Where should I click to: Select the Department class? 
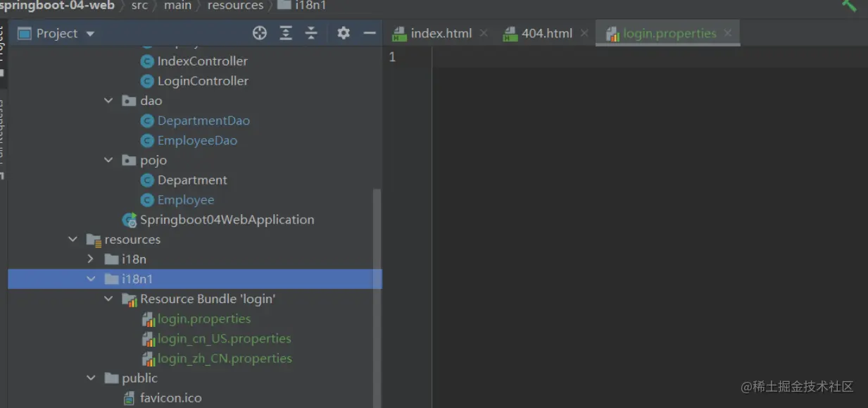pyautogui.click(x=192, y=180)
